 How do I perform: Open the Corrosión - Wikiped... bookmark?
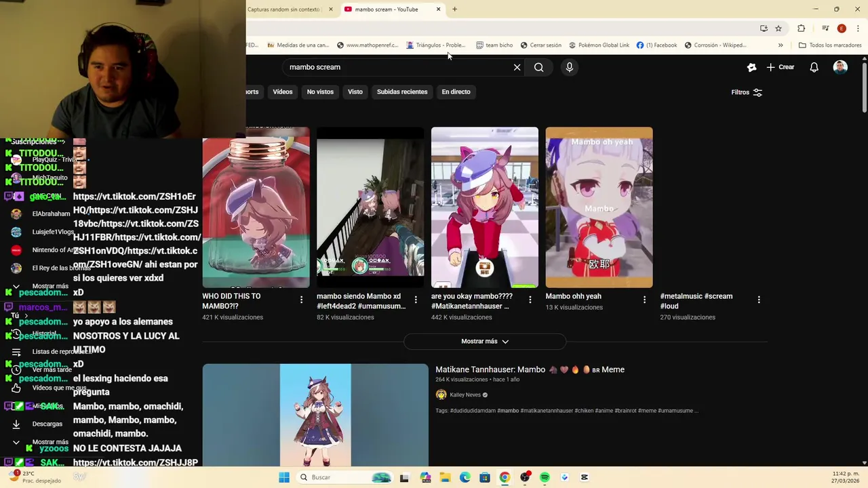[x=715, y=45]
